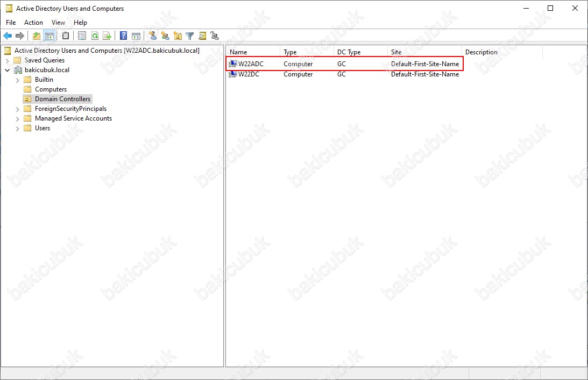Collapse the bakicubuk.local domain node
This screenshot has width=588, height=380.
(7, 70)
